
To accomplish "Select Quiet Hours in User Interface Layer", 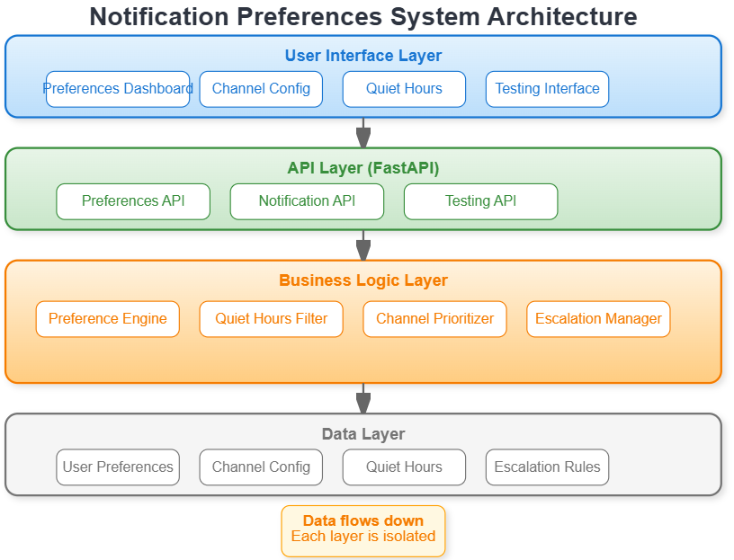I will click(x=404, y=89).
